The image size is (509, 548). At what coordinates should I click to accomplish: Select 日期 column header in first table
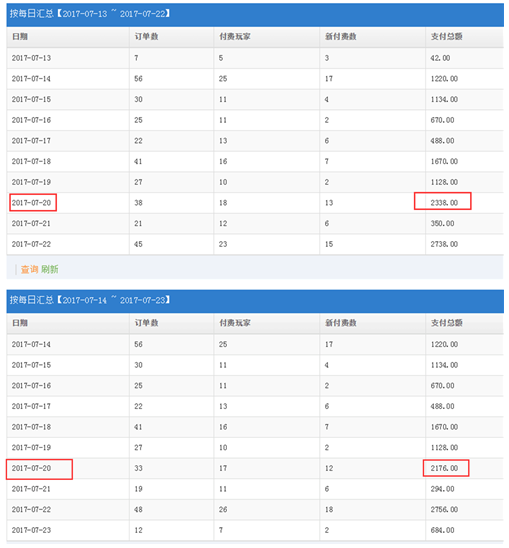coord(20,36)
